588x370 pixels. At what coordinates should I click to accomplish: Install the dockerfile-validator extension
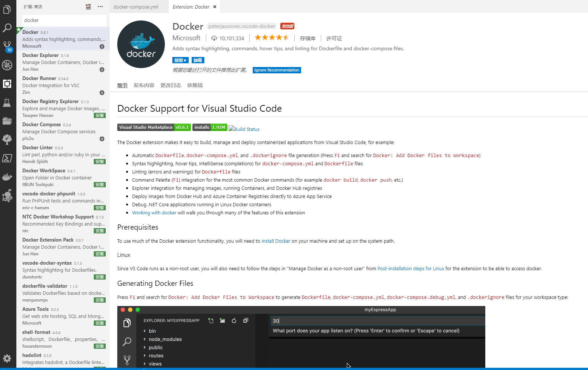(x=100, y=300)
